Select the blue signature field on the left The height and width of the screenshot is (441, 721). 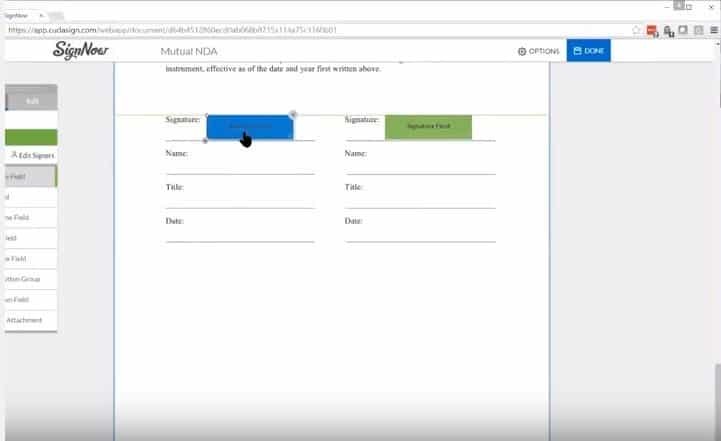pos(250,127)
